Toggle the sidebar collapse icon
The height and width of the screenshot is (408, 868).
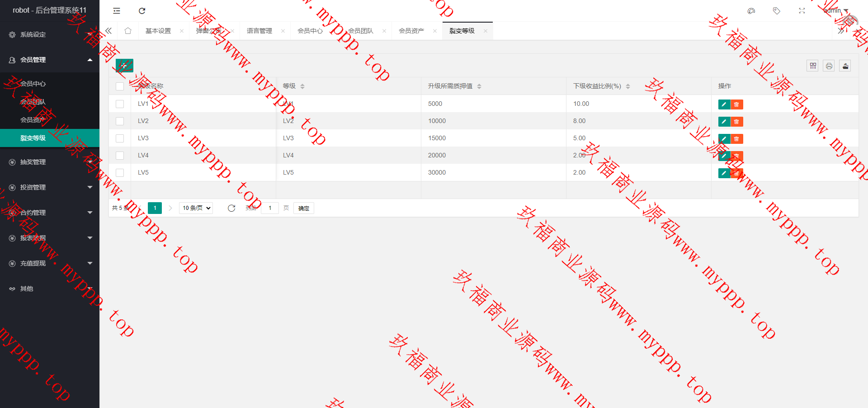coord(117,11)
